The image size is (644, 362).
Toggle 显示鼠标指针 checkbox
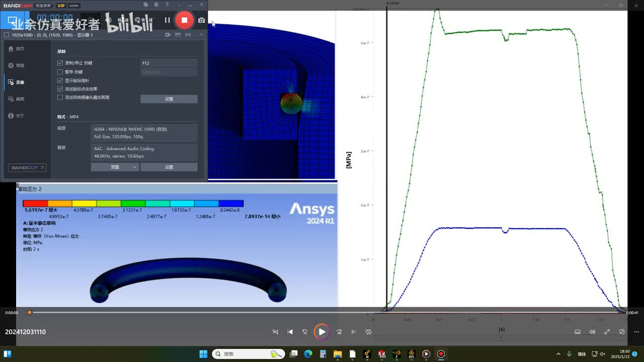(60, 80)
